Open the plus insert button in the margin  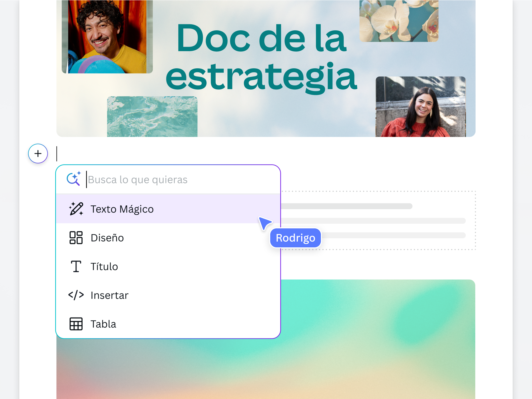tap(38, 153)
